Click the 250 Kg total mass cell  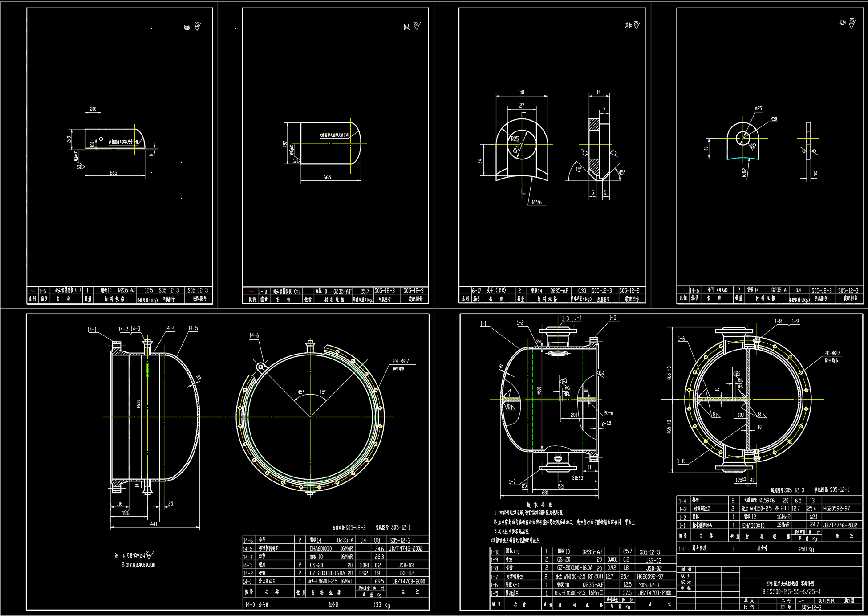coord(806,549)
